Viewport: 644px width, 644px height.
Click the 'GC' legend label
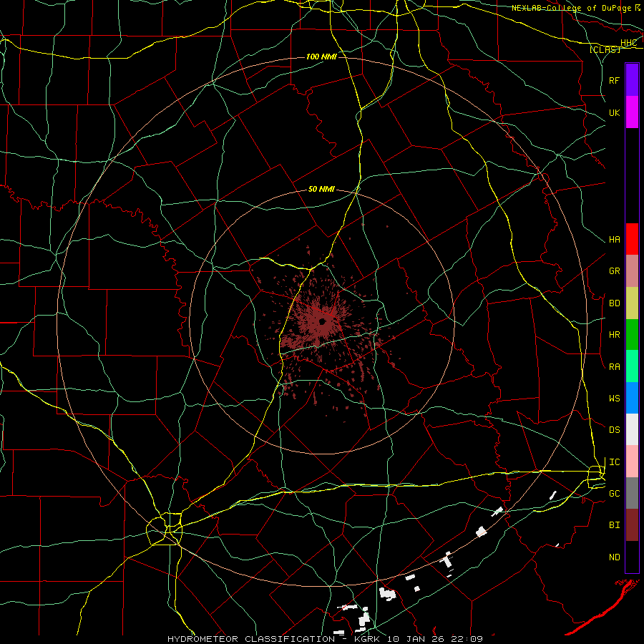coord(615,494)
